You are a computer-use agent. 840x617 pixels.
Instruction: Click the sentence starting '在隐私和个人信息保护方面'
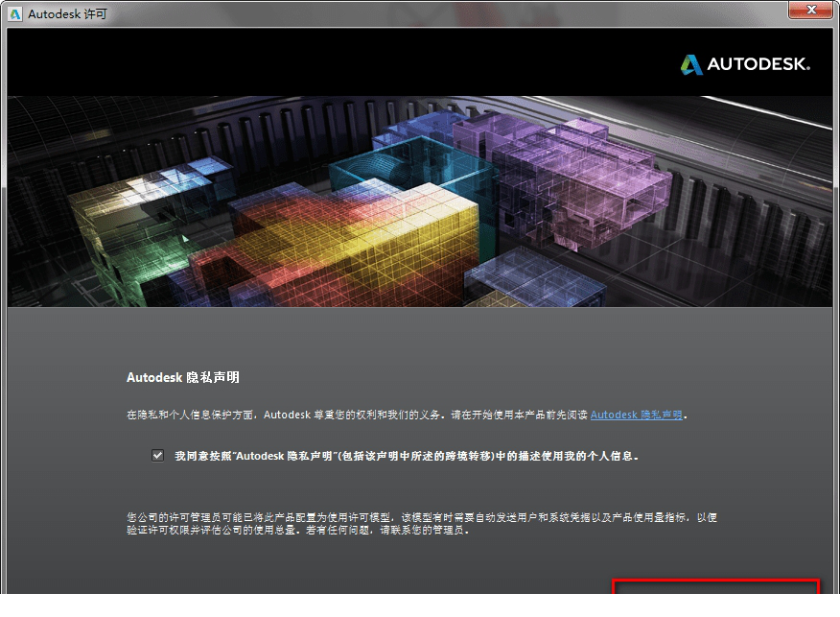point(407,415)
